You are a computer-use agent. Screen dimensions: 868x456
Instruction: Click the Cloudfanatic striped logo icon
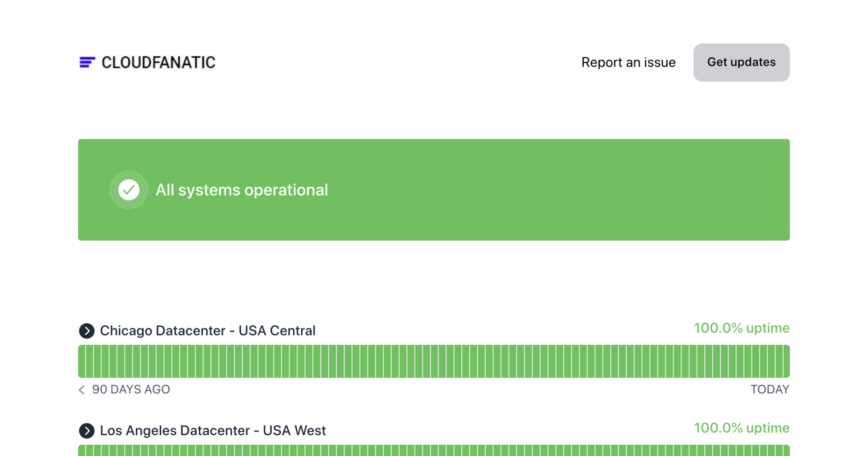[87, 62]
